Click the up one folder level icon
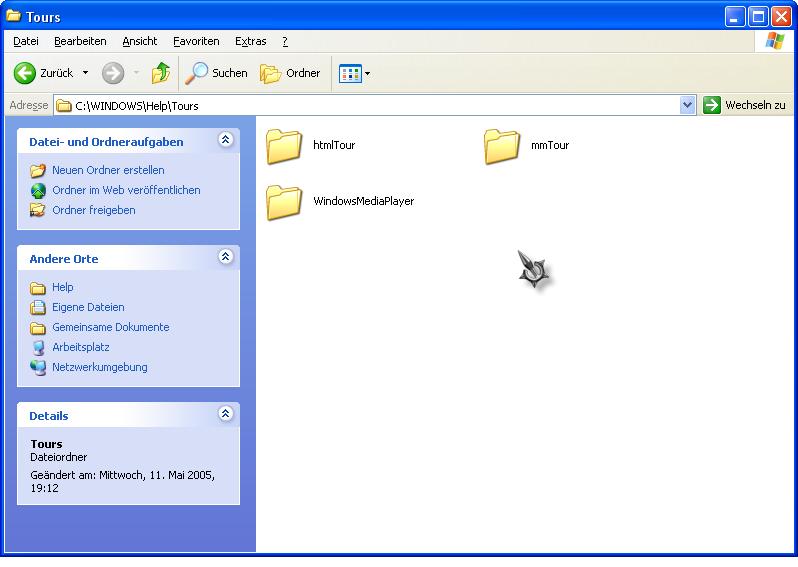Screen dimensions: 798x567 (160, 73)
